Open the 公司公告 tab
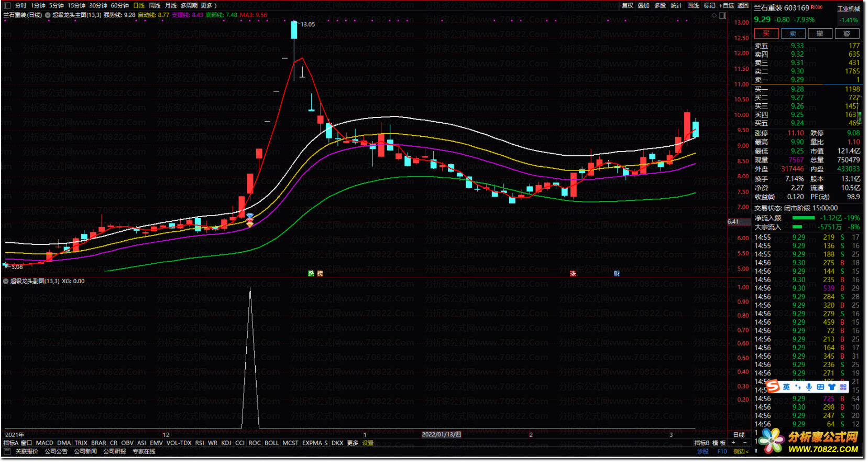Screen dimensions: 868x462 coord(56,452)
